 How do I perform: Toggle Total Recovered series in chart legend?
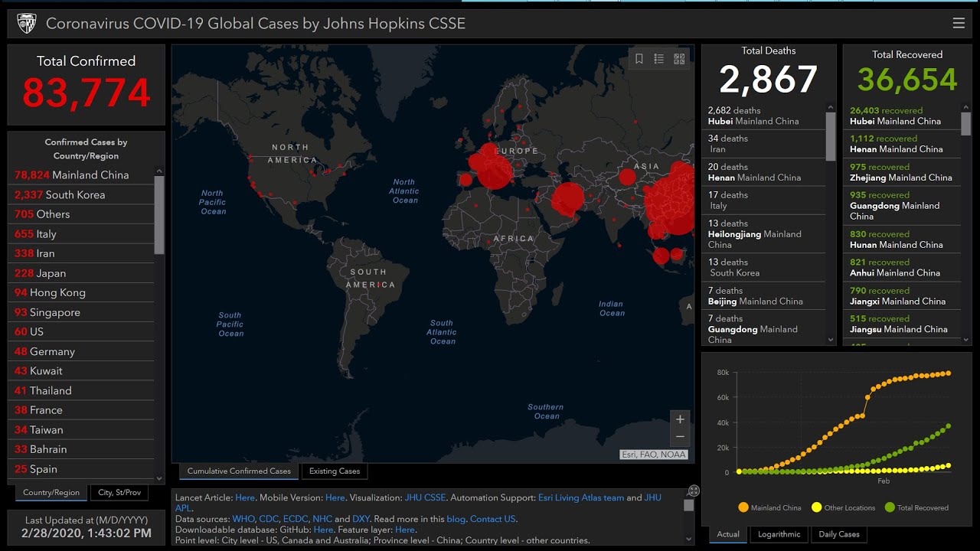coord(916,507)
